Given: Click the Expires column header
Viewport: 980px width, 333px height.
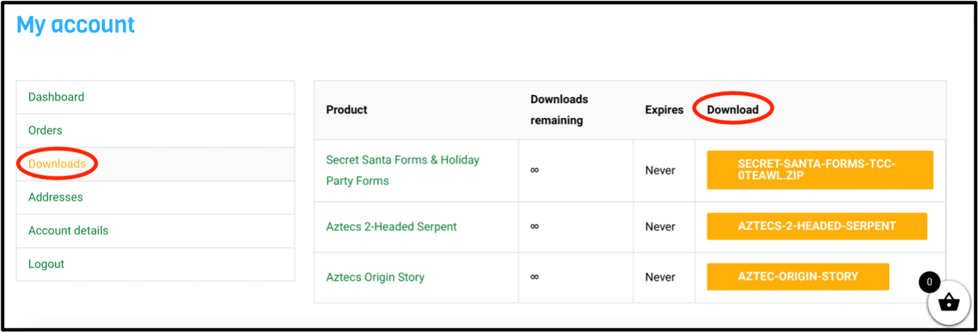Looking at the screenshot, I should (664, 109).
